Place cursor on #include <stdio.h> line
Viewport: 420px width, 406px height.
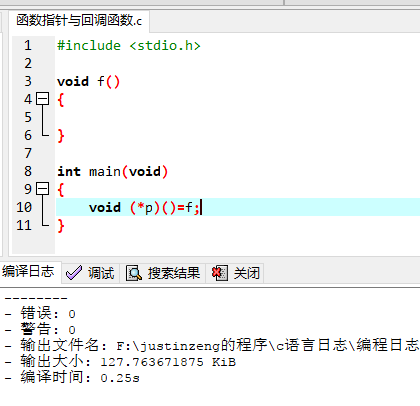point(129,45)
